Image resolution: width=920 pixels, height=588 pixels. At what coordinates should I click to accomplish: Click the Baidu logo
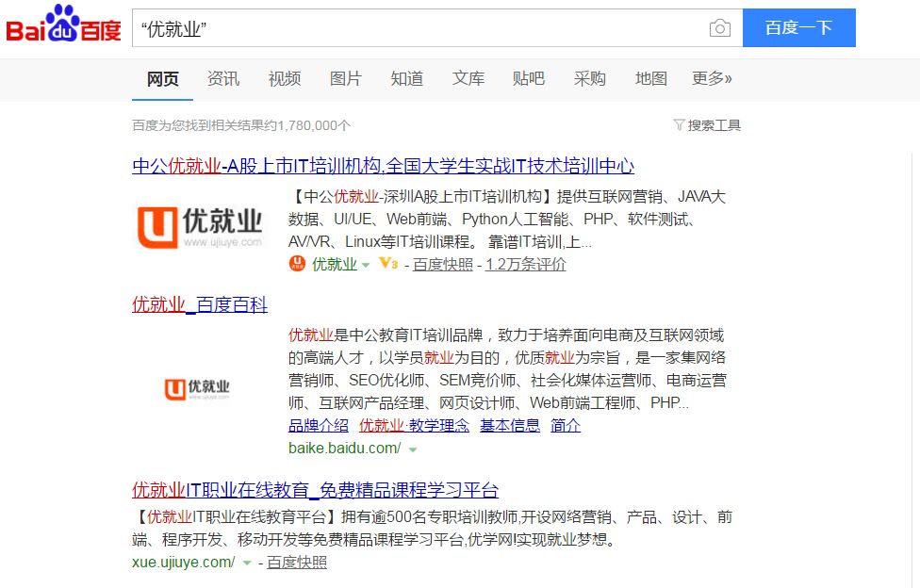click(64, 27)
